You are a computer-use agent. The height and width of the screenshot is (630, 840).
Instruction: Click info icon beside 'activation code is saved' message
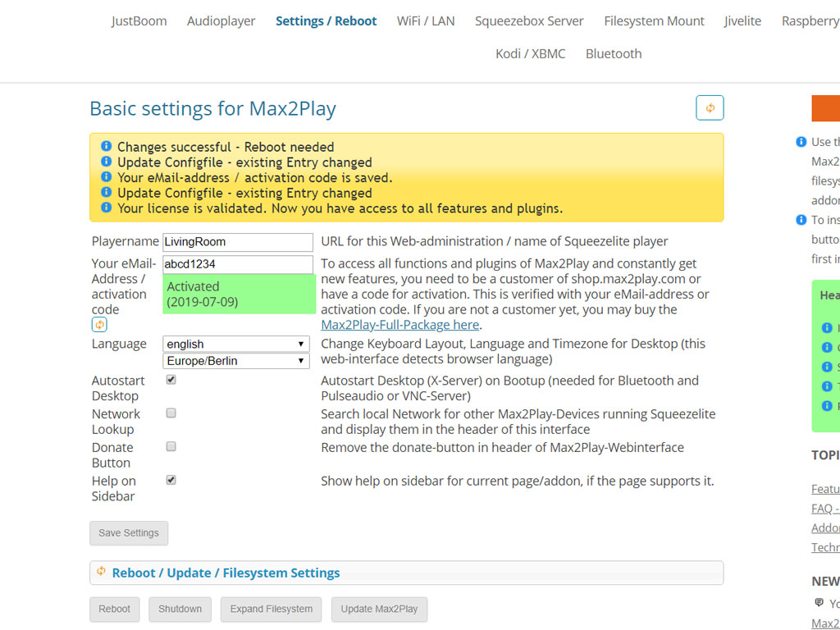coord(106,177)
